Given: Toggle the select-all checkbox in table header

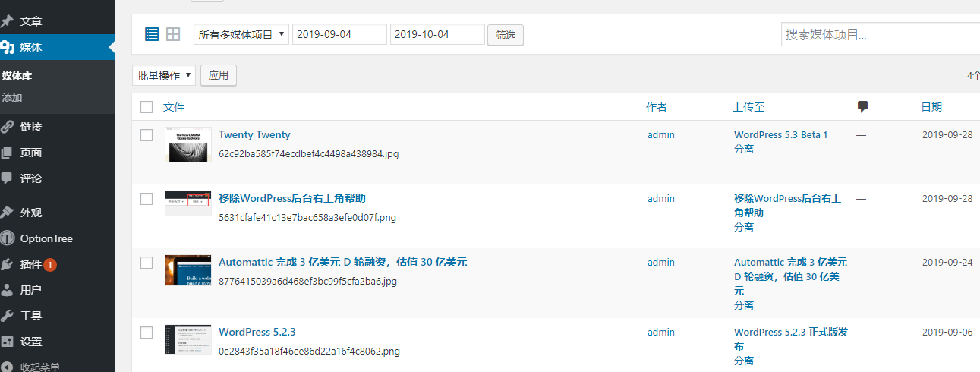Looking at the screenshot, I should coord(147,107).
